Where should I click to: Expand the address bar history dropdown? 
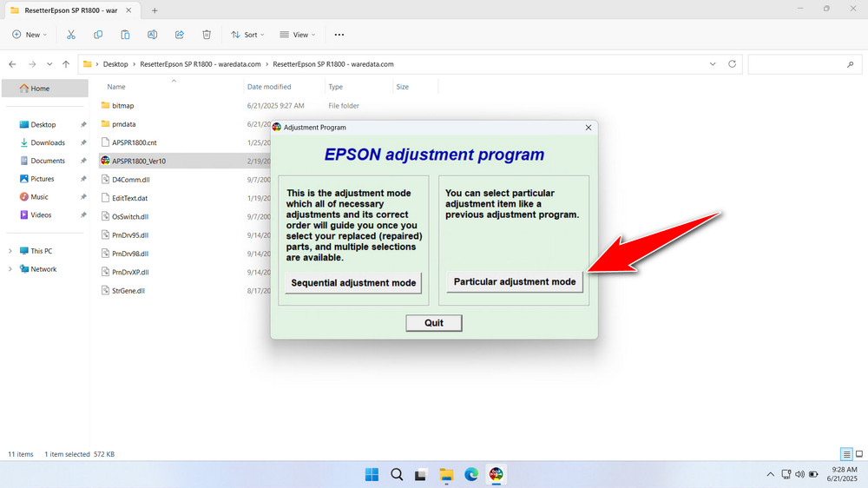pyautogui.click(x=713, y=64)
